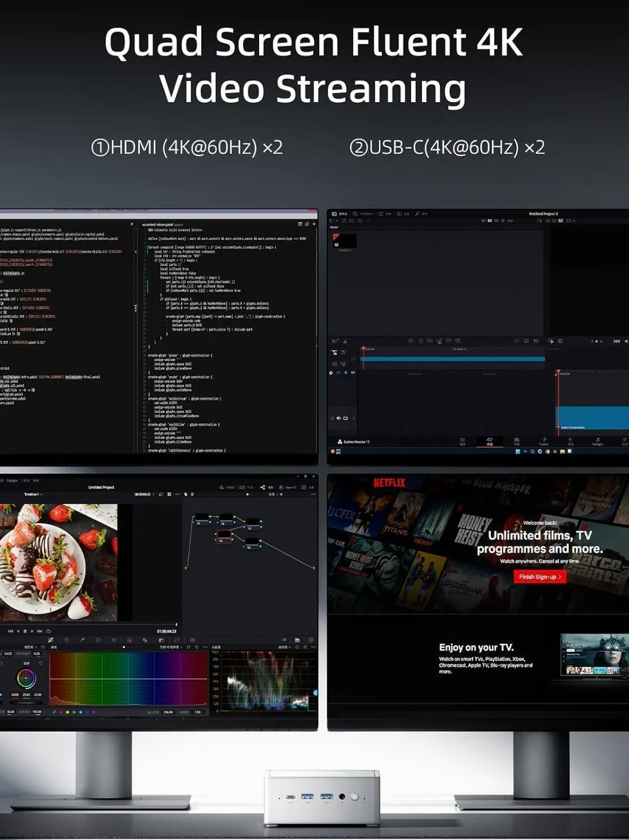This screenshot has width=629, height=840.
Task: Select node 02 in the node graph
Action: (226, 520)
